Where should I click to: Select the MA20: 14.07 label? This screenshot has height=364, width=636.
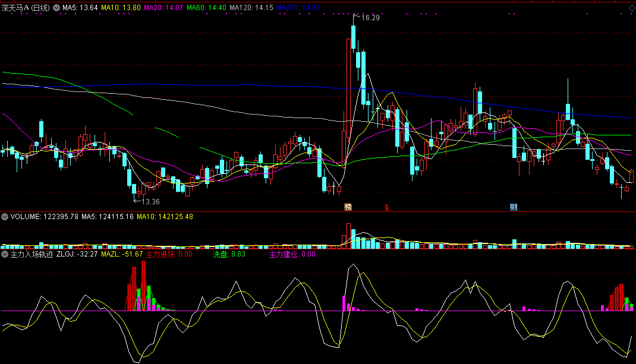(163, 8)
